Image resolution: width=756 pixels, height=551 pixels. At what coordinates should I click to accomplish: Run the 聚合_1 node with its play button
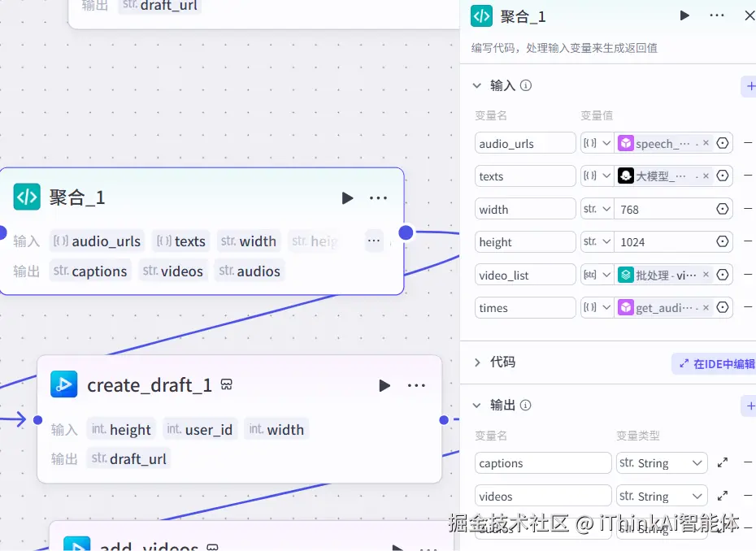(x=684, y=15)
